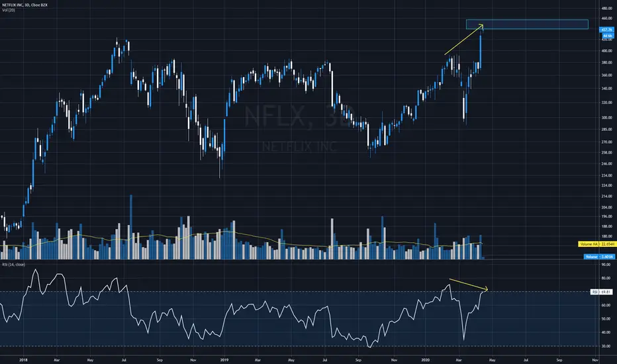Click the RSI axis 50.00 label
Image resolution: width=617 pixels, height=364 pixels.
[x=606, y=319]
